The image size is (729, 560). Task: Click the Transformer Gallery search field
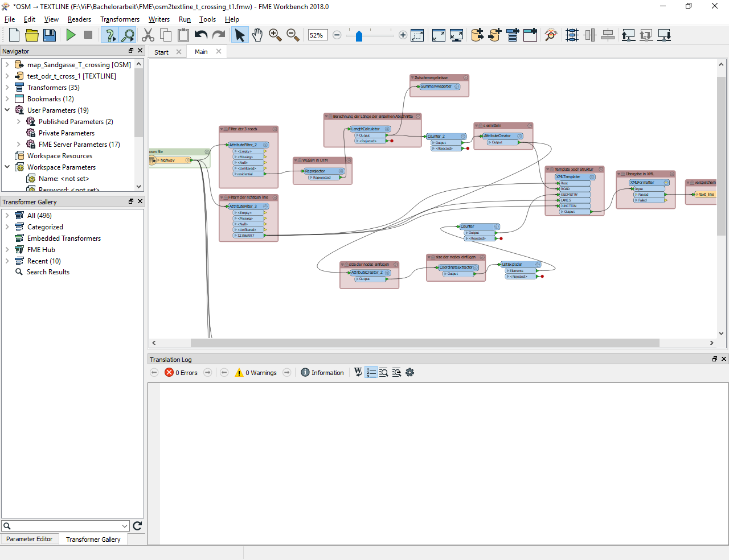(65, 526)
